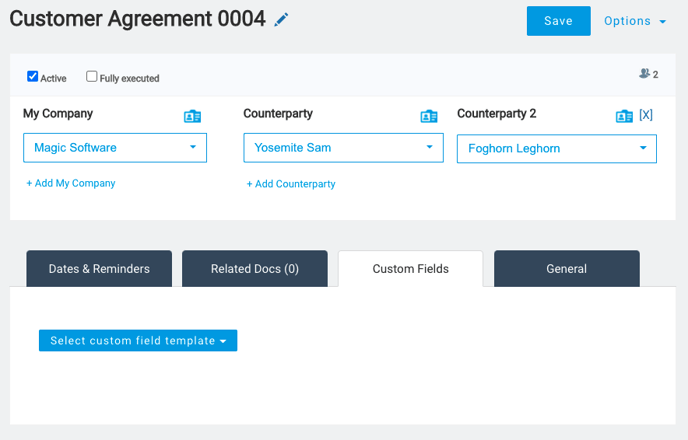Screen dimensions: 688x440
Task: Open the My Company contact card icon
Action: [x=192, y=116]
